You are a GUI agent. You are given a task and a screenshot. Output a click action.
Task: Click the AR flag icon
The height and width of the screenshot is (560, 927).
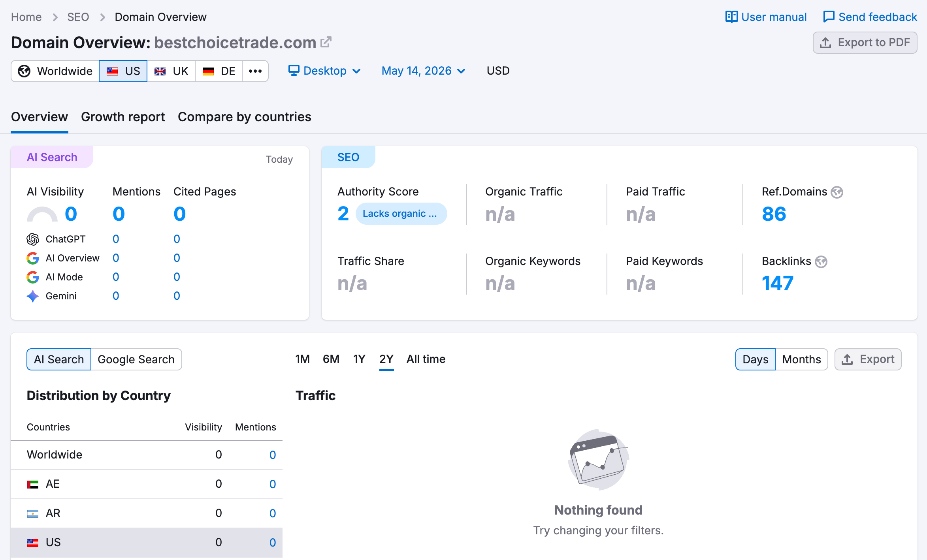click(33, 513)
